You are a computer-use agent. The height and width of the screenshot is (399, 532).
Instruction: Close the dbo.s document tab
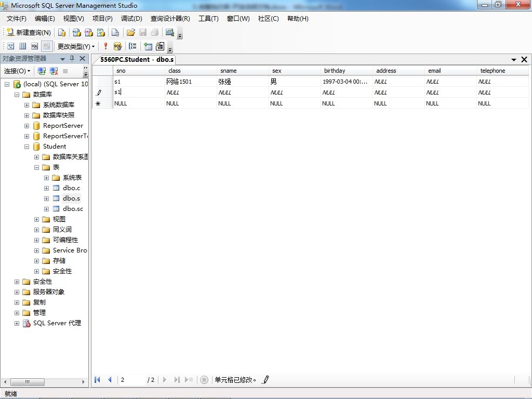524,59
